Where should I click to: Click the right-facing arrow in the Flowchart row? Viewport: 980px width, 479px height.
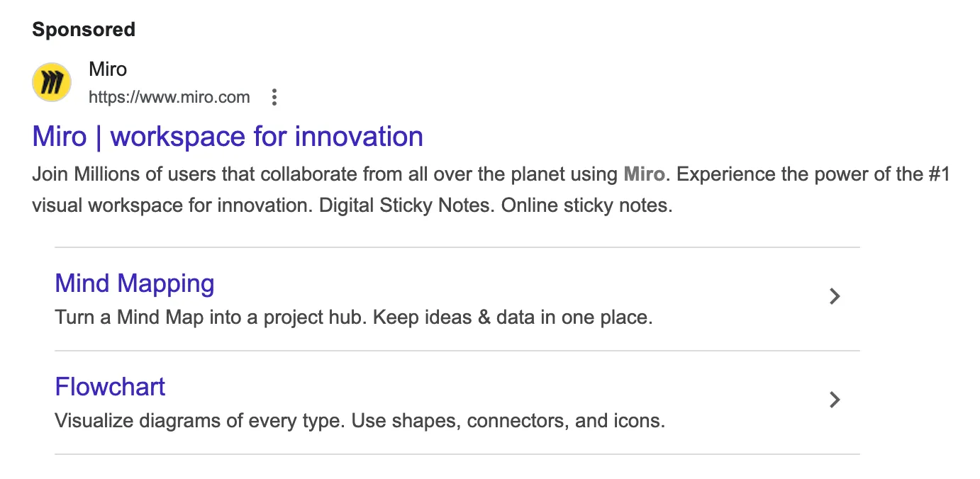(835, 400)
